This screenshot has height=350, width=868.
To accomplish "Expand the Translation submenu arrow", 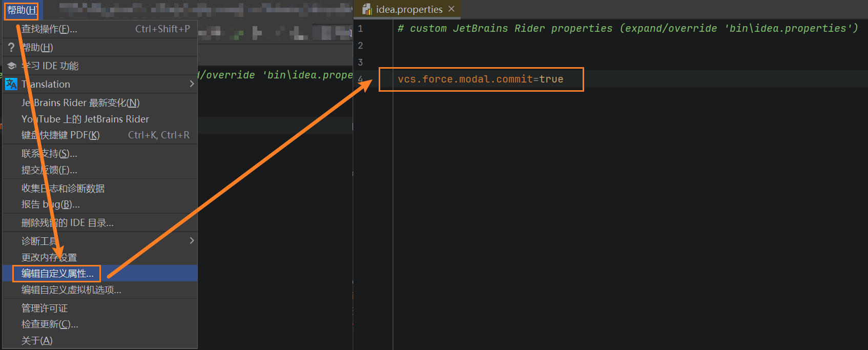I will pyautogui.click(x=192, y=84).
